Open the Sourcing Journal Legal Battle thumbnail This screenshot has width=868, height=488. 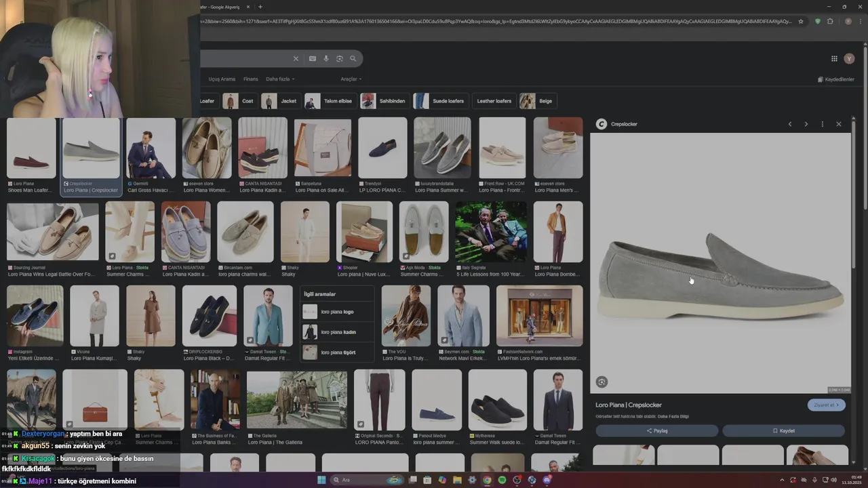[x=52, y=232]
